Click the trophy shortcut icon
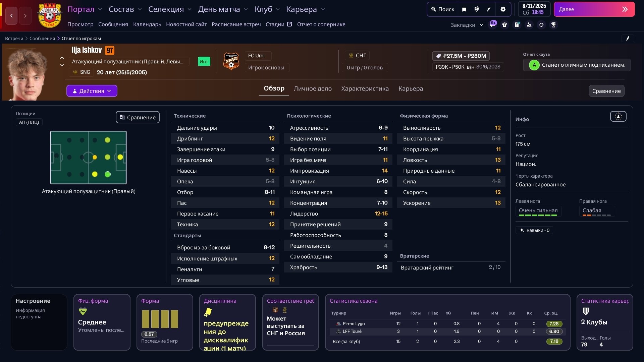This screenshot has height=362, width=644. click(554, 25)
